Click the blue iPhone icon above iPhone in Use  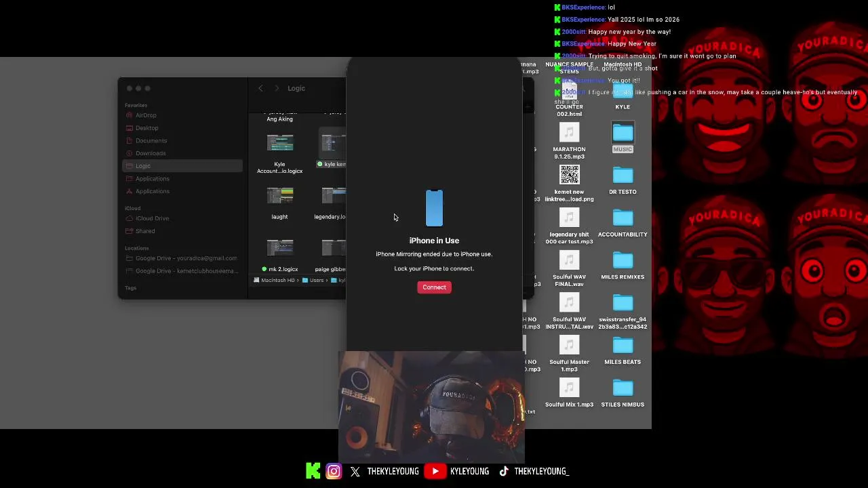point(434,208)
